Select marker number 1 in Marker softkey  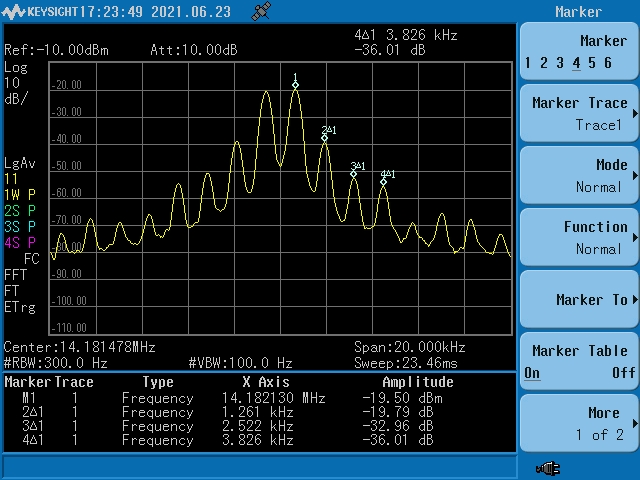(528, 63)
